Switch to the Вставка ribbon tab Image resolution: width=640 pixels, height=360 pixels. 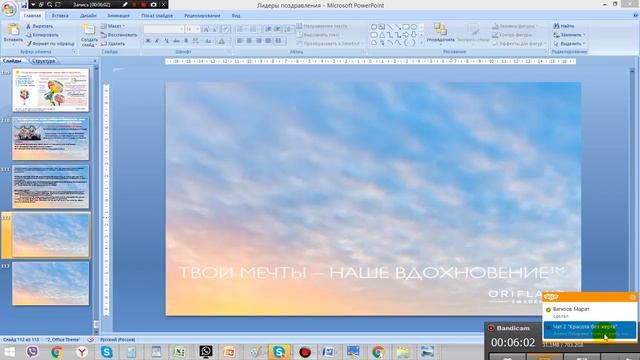coord(60,16)
